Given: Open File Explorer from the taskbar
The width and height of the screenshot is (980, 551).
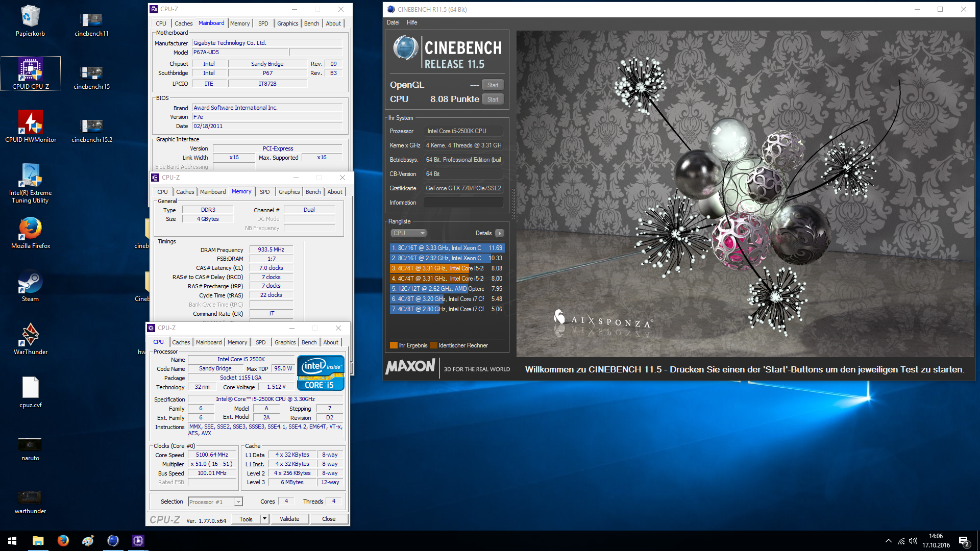Looking at the screenshot, I should tap(38, 541).
